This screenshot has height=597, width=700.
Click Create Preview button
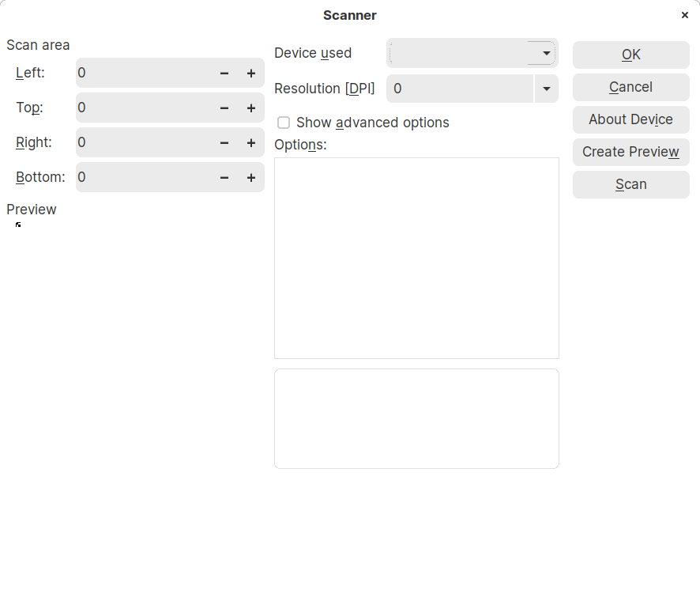click(630, 152)
